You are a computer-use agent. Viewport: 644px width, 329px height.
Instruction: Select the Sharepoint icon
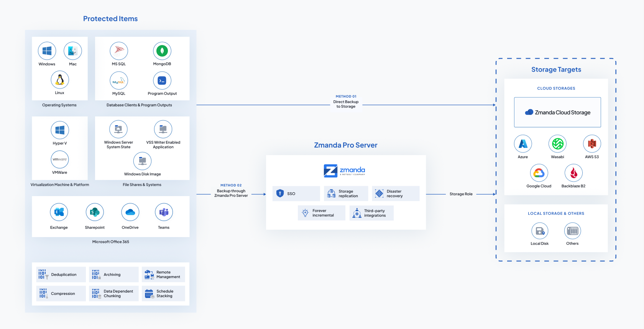[x=95, y=212]
